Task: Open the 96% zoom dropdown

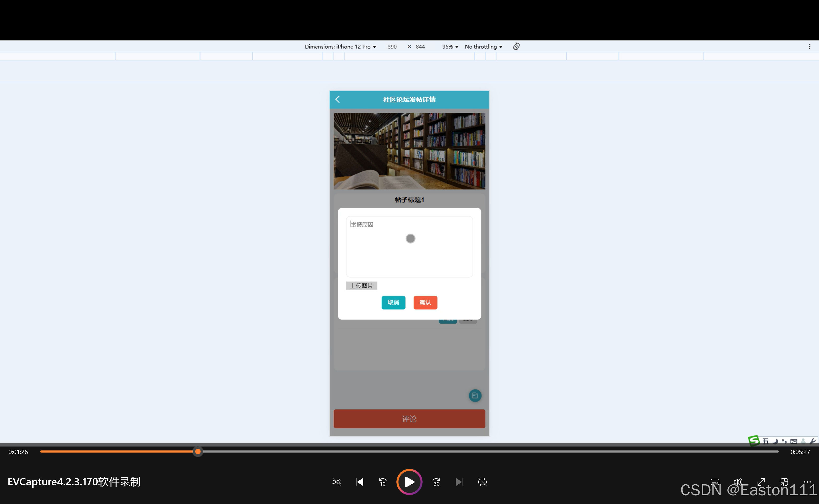Action: point(450,47)
